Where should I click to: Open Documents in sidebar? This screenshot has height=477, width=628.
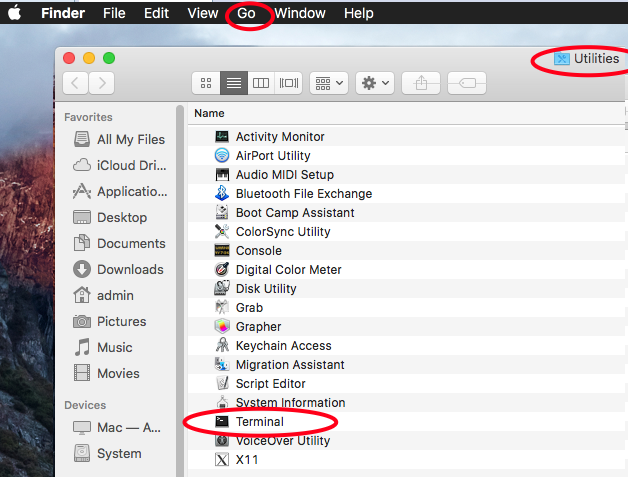[x=119, y=244]
